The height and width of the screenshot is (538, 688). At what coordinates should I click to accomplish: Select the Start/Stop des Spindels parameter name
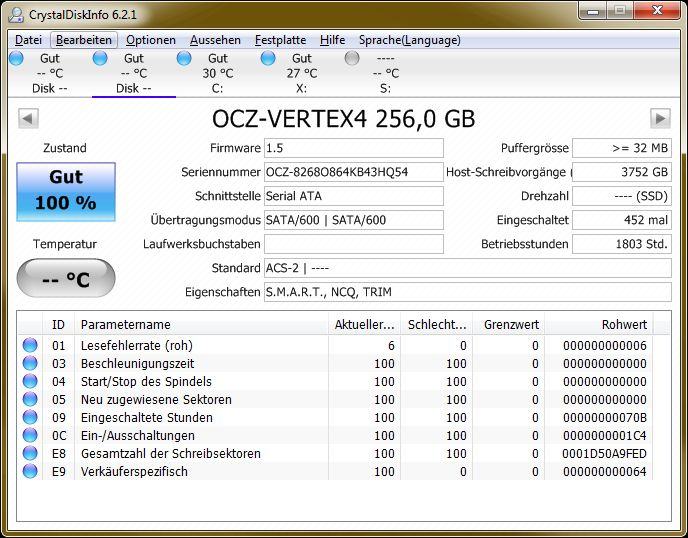[x=146, y=382]
